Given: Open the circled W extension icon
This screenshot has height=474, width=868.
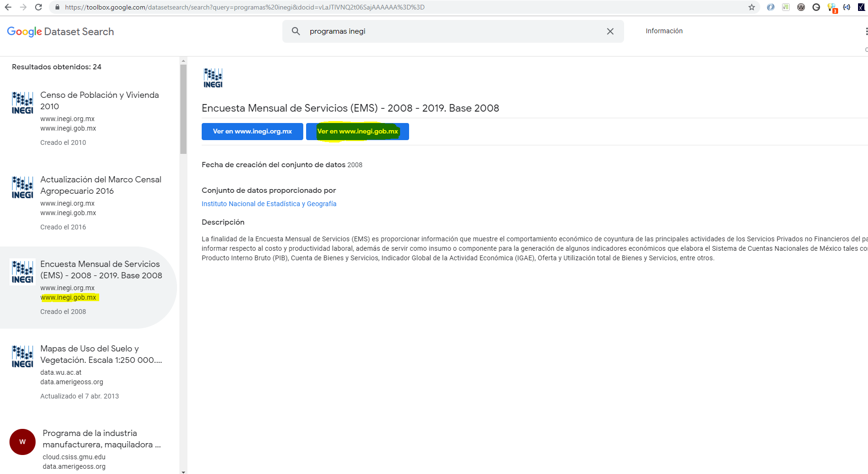Looking at the screenshot, I should [x=801, y=7].
